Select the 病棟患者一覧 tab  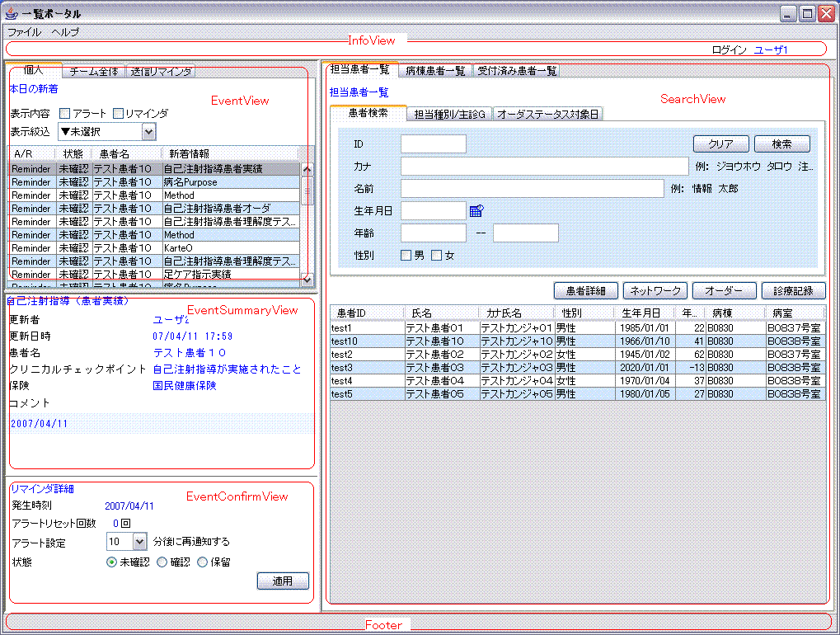click(x=435, y=71)
